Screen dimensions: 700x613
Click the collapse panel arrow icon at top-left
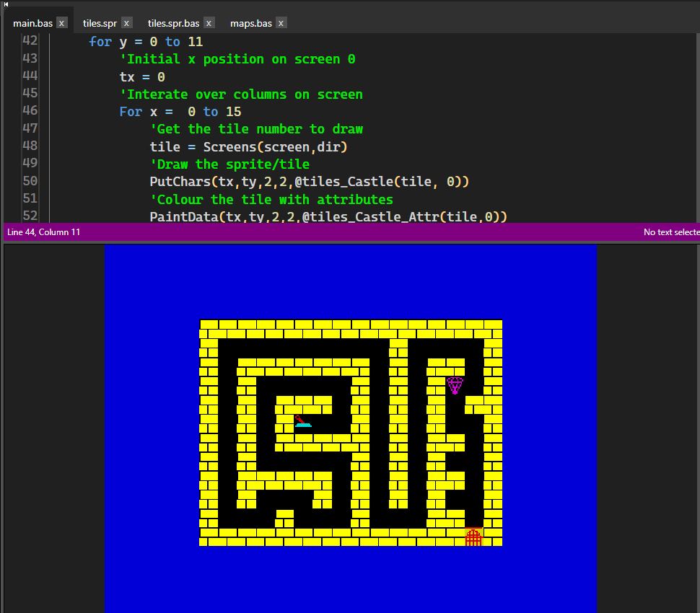click(x=6, y=4)
